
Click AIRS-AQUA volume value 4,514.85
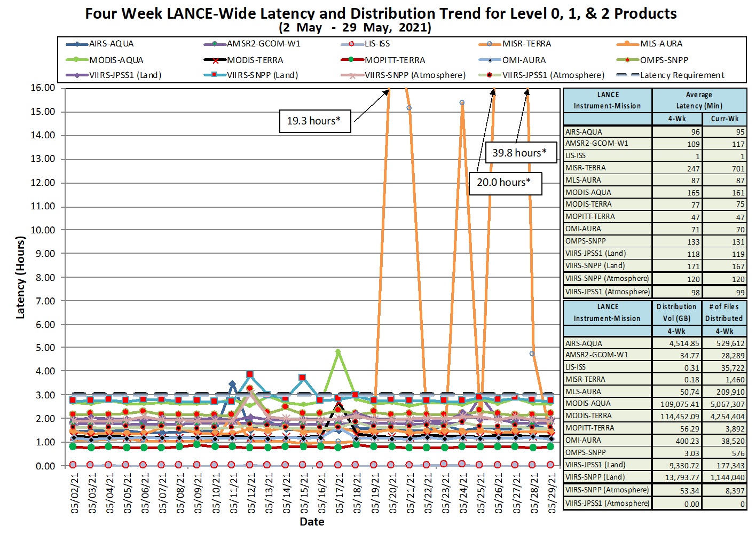coord(684,344)
